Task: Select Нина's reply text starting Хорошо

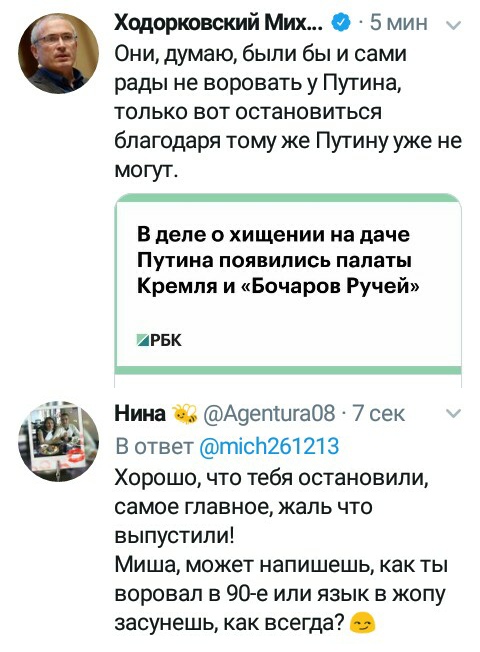Action: (281, 550)
